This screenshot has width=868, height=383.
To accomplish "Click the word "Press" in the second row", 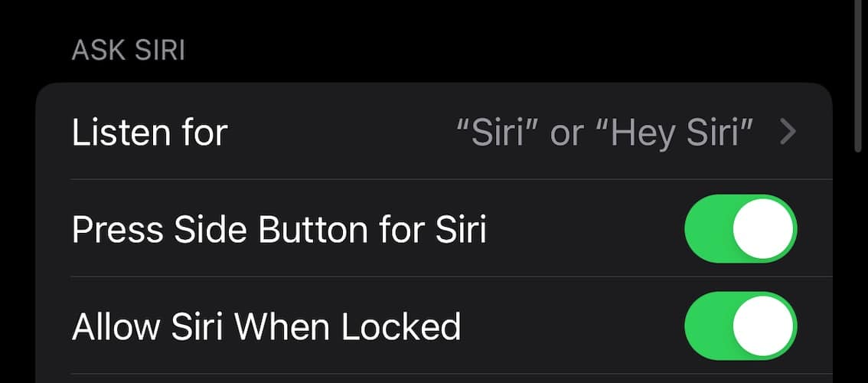I will (x=113, y=229).
